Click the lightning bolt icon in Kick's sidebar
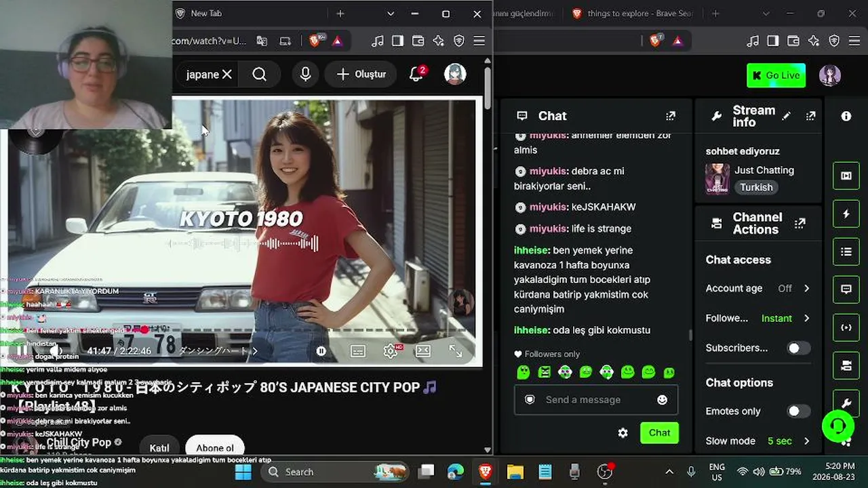This screenshot has height=488, width=868. point(846,214)
